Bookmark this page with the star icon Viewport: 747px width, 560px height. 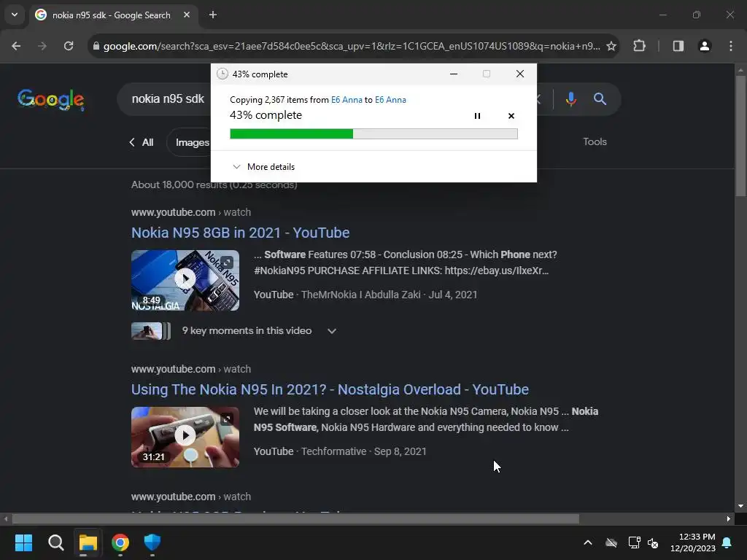tap(611, 46)
